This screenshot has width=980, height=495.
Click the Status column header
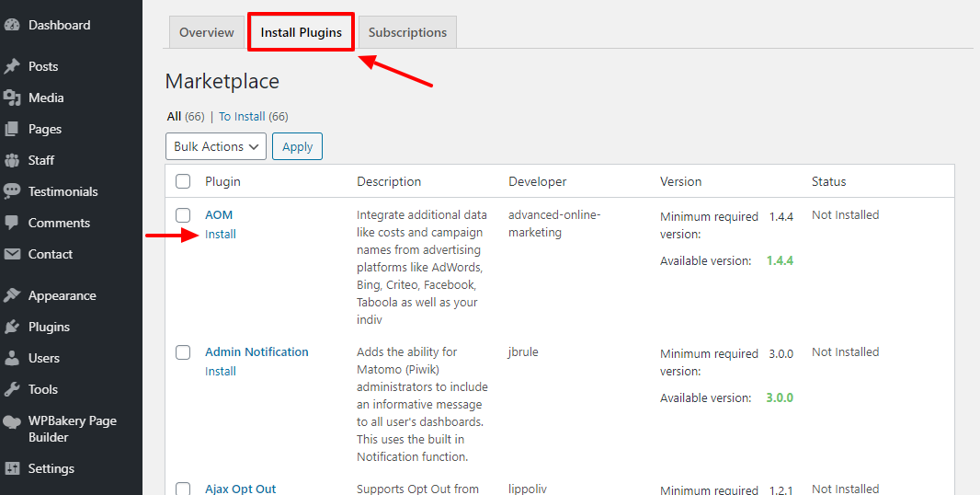(828, 181)
